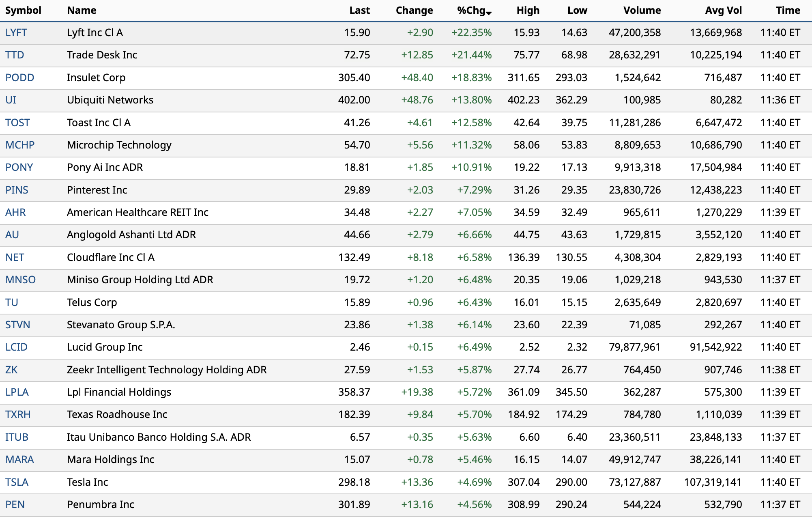Click the Time column header
The image size is (812, 517).
click(788, 11)
